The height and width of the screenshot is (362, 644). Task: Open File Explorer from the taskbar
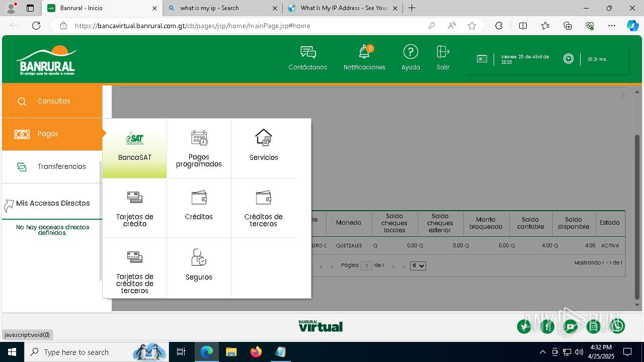click(231, 352)
